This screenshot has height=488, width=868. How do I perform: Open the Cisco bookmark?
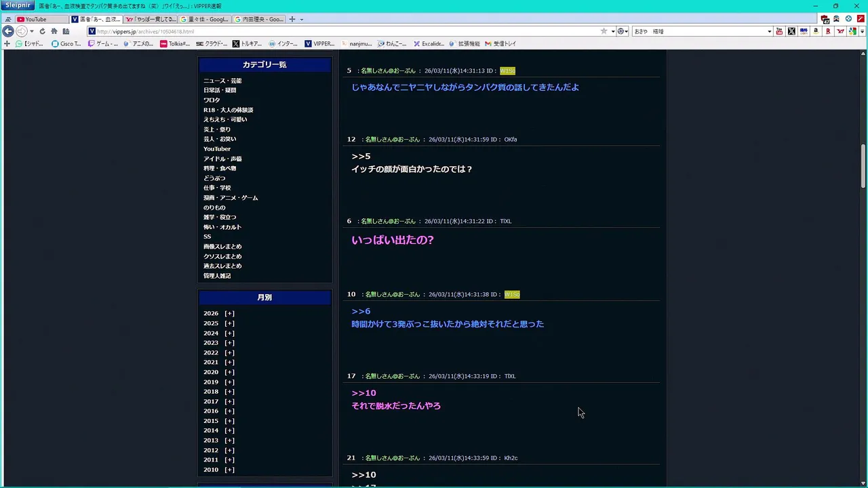tap(66, 43)
